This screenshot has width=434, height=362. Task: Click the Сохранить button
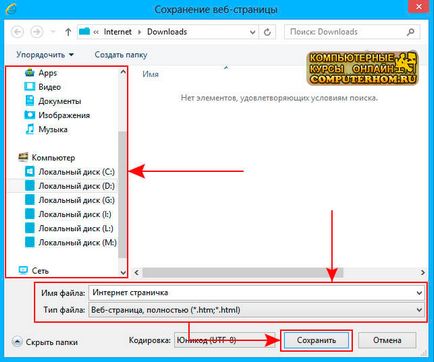click(x=316, y=340)
